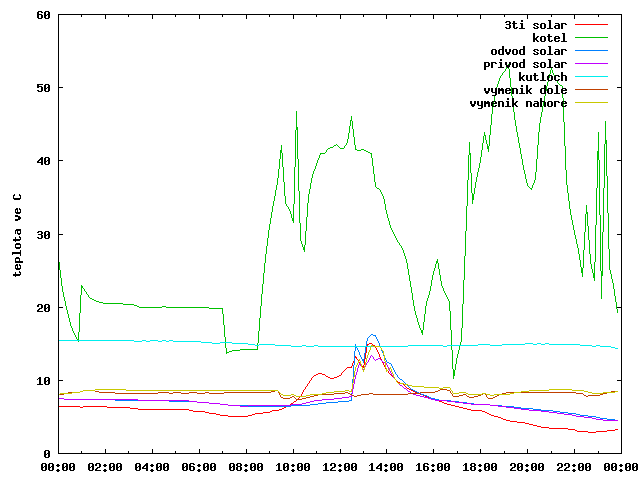Click the x-axis label 22:00
The height and width of the screenshot is (480, 640).
click(x=574, y=467)
